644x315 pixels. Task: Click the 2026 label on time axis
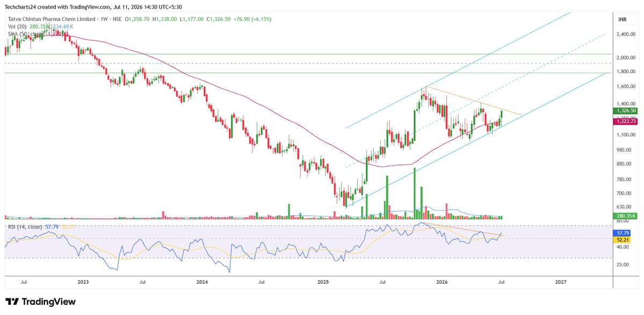[442, 283]
